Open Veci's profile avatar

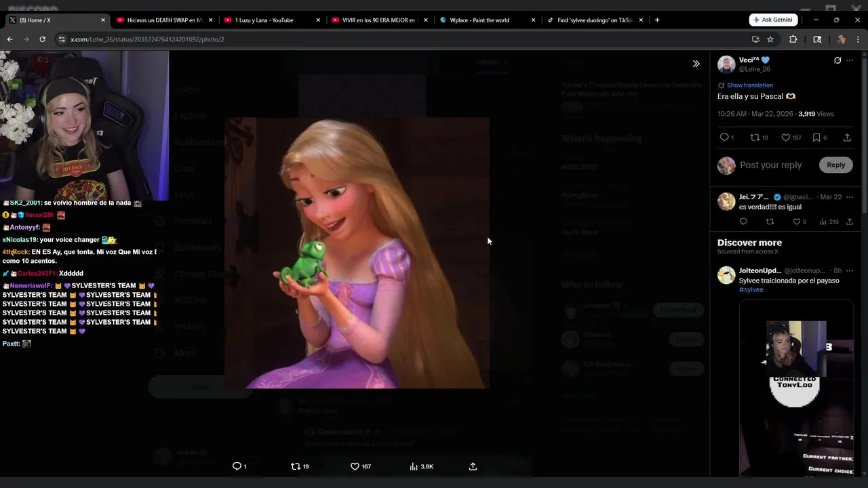pyautogui.click(x=726, y=64)
